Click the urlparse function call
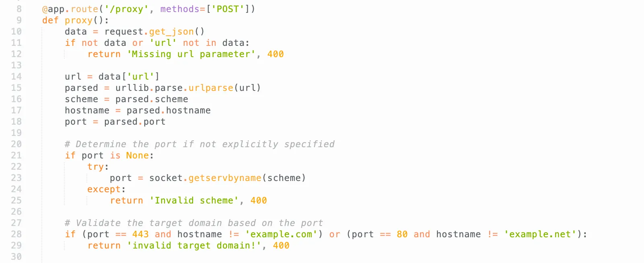This screenshot has height=263, width=644. pyautogui.click(x=211, y=88)
